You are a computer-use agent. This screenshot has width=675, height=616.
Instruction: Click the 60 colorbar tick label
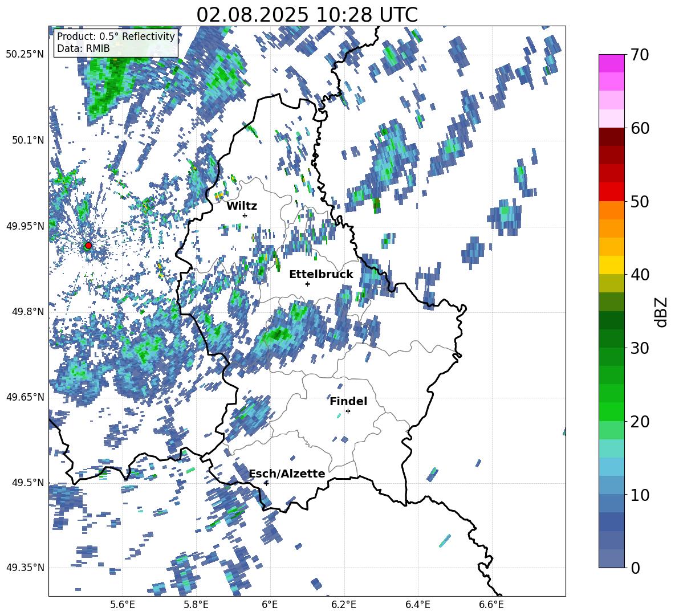(x=640, y=128)
